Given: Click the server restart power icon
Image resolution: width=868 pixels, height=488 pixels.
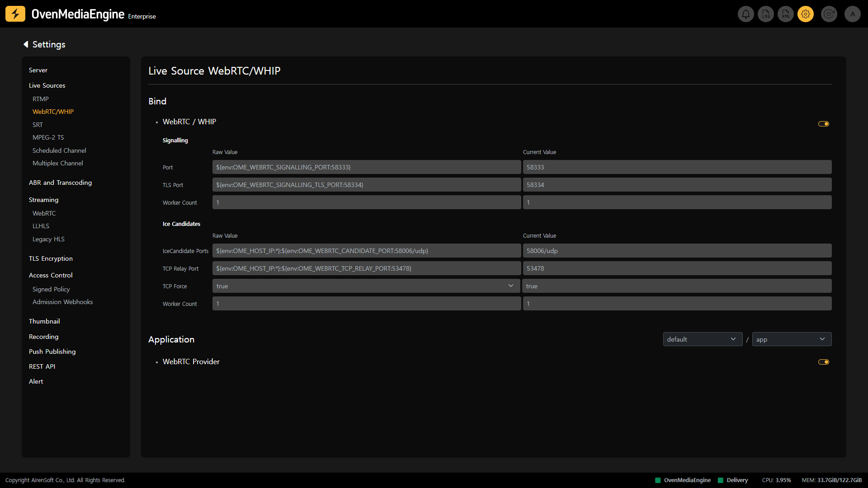Looking at the screenshot, I should (829, 14).
